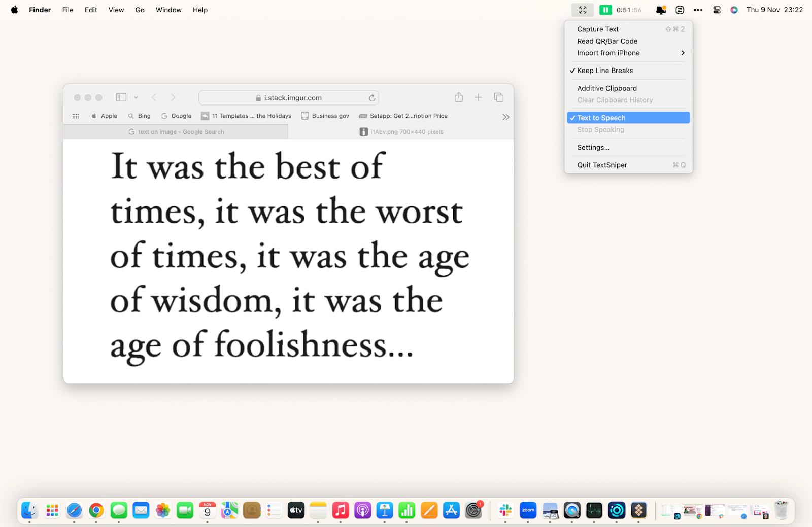Viewport: 812px width, 527px height.
Task: Switch to i1Abv.png tab
Action: (x=401, y=132)
